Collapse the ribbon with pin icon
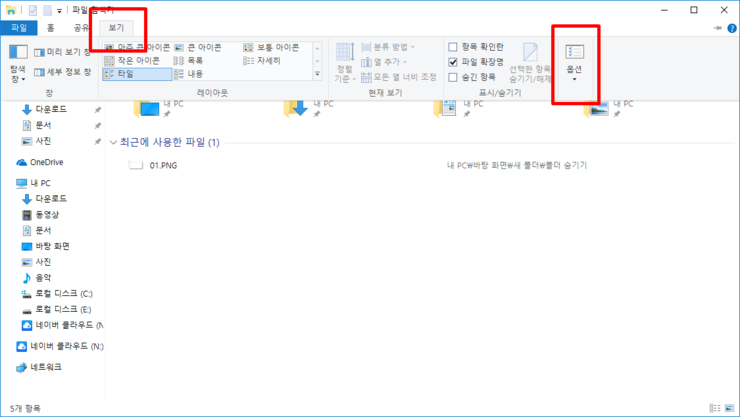The image size is (740, 417). (718, 28)
